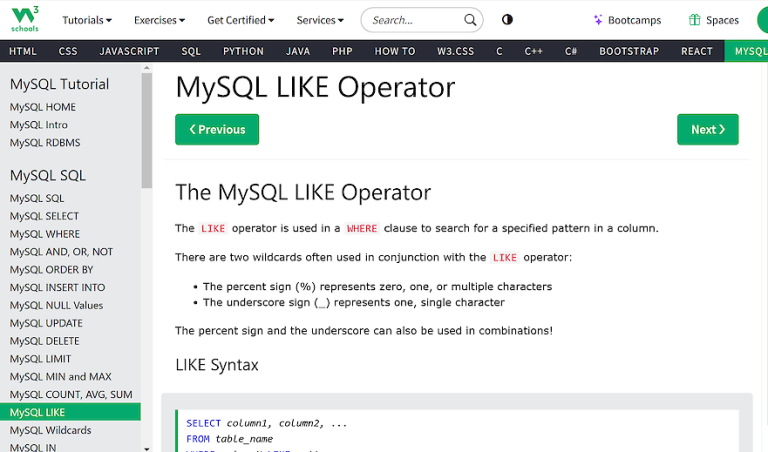Click the W3Schools logo icon
The image size is (768, 452).
(x=27, y=19)
